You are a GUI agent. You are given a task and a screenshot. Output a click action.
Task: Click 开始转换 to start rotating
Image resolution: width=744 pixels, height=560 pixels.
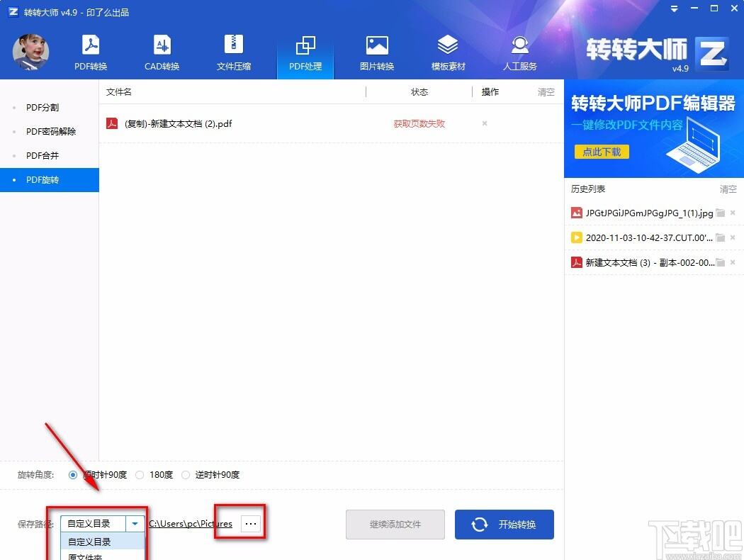(x=504, y=525)
